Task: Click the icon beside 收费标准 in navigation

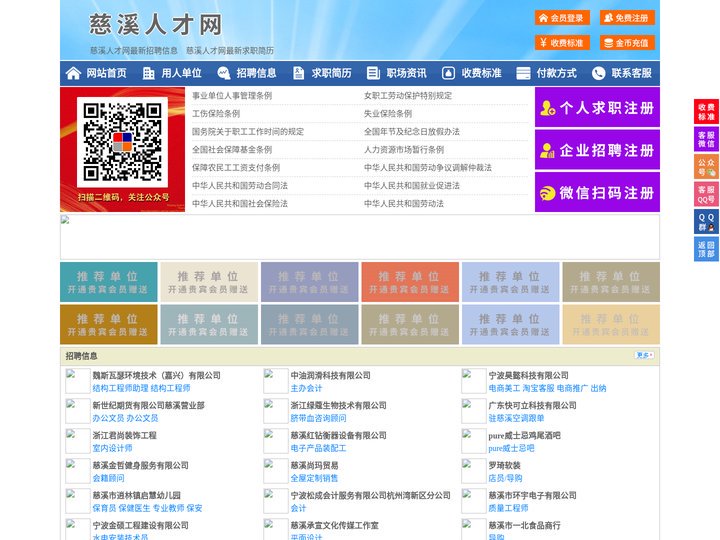Action: coord(448,73)
